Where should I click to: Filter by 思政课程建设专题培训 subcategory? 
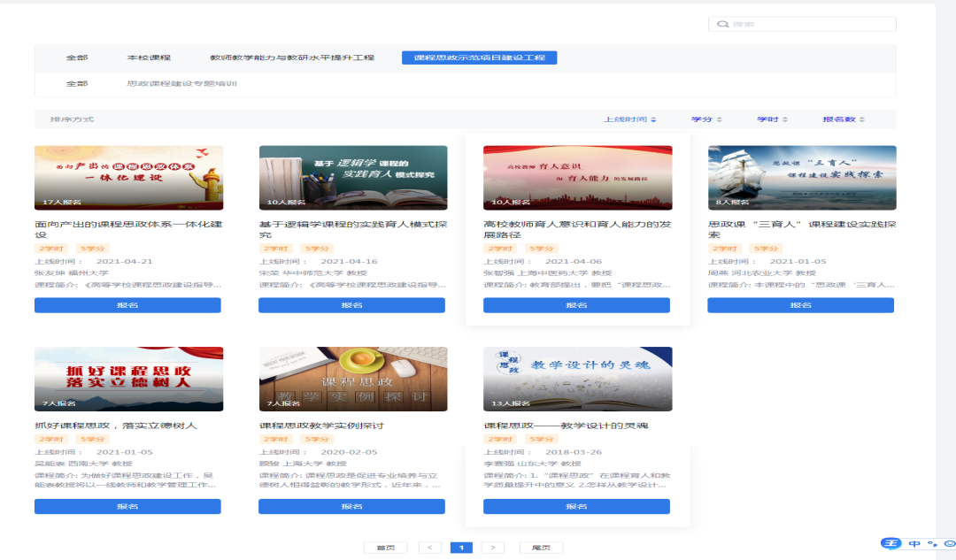click(181, 84)
